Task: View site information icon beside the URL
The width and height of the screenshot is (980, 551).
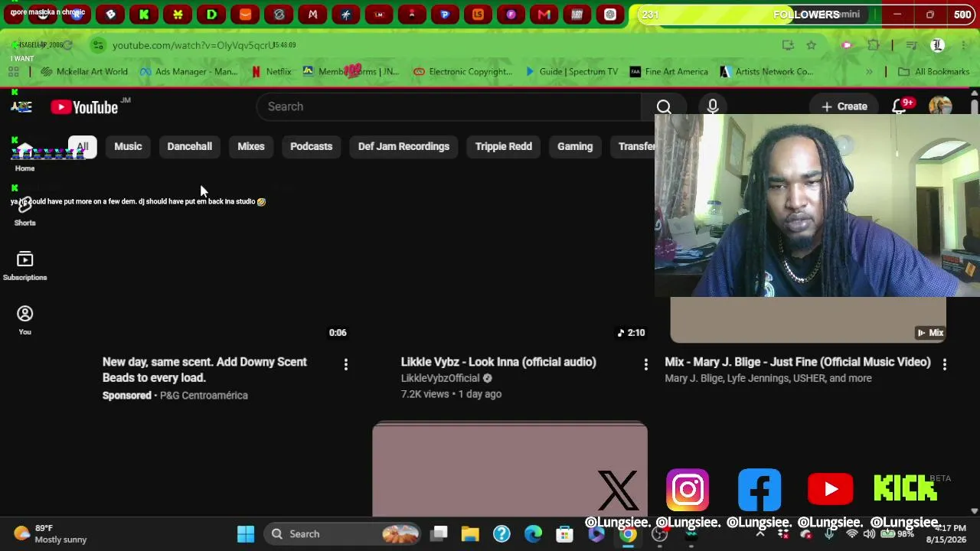Action: pos(98,45)
